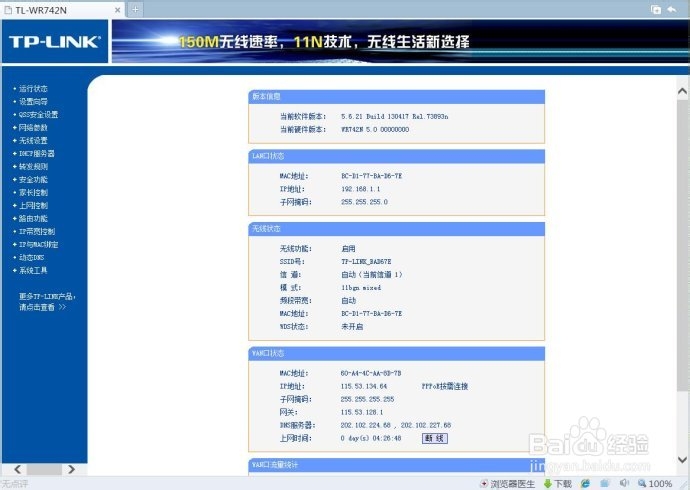Image resolution: width=690 pixels, height=490 pixels.
Task: Click the 版本信息 section header
Action: click(x=396, y=96)
